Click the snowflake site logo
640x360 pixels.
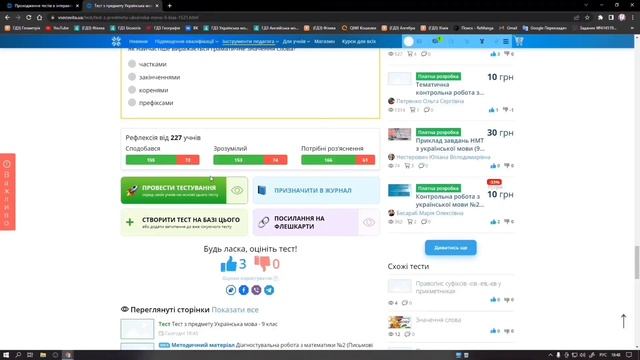pos(116,41)
